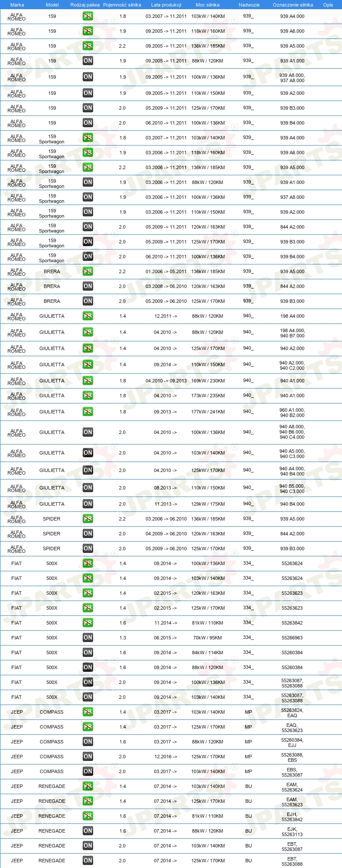Image resolution: width=342 pixels, height=868 pixels.
Task: Click ON icon for RENEGADE 1.6 88kW
Action: (x=88, y=831)
